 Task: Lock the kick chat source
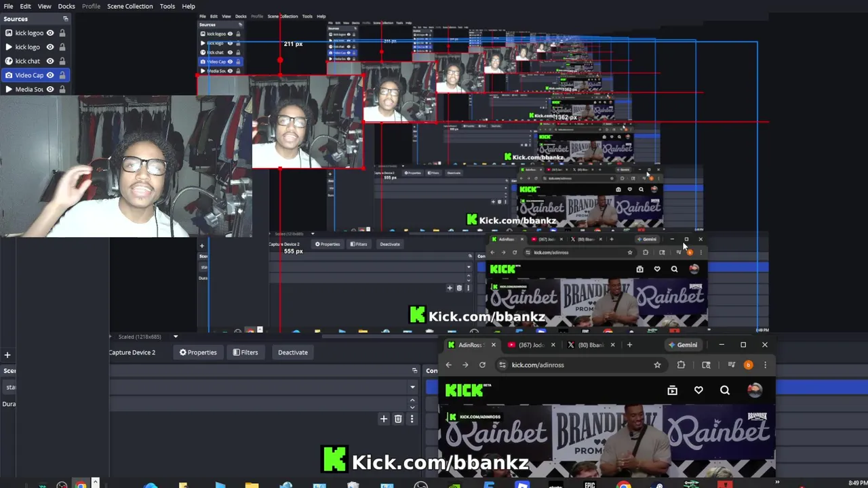point(62,61)
